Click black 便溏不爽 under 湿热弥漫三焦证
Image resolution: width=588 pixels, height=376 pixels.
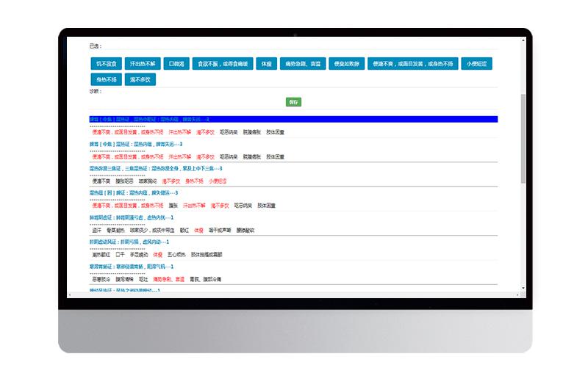click(101, 181)
